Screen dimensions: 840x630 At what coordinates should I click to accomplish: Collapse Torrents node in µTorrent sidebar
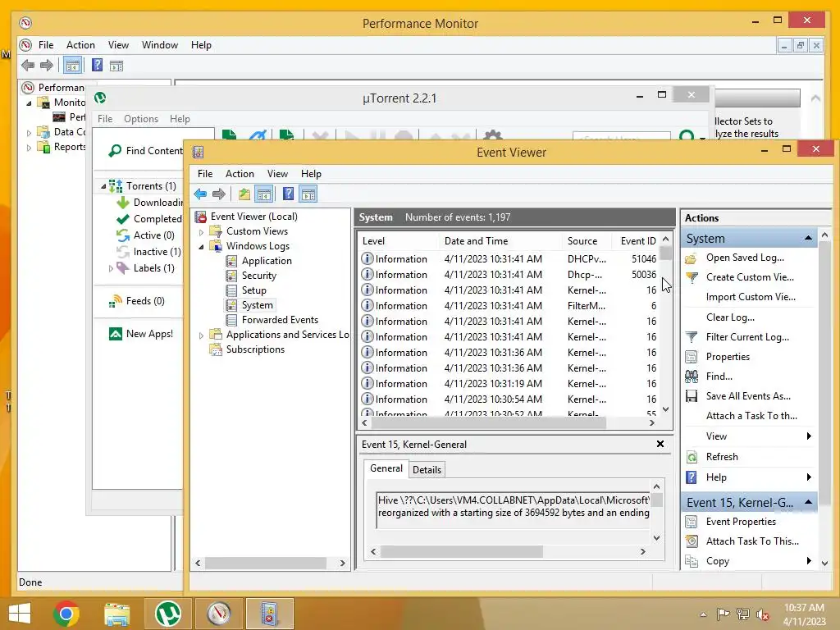103,186
